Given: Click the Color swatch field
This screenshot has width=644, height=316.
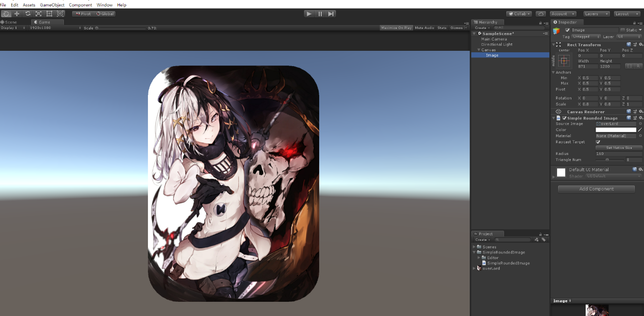Looking at the screenshot, I should tap(616, 130).
